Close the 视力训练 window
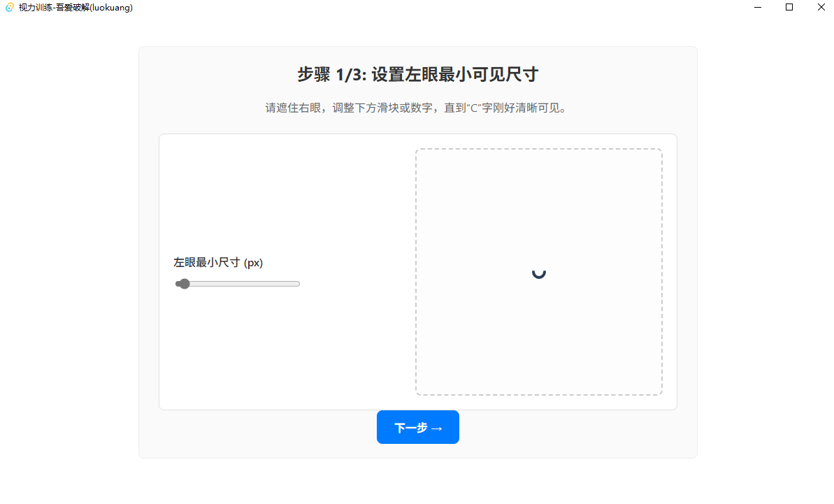Screen dimensions: 834x504 (x=821, y=8)
